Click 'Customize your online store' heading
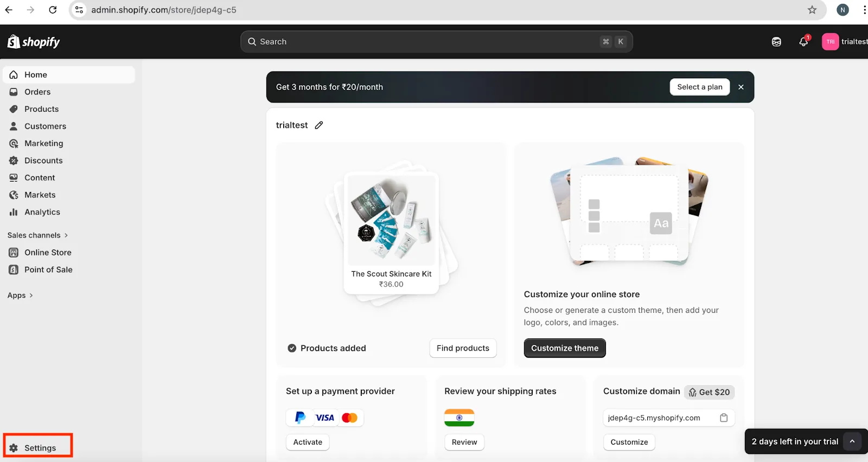This screenshot has width=868, height=462. [582, 294]
